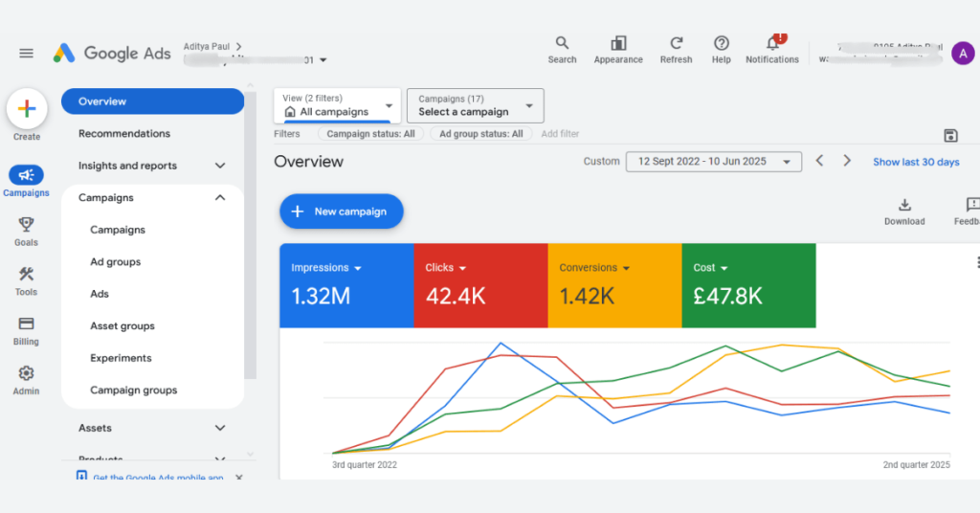Screen dimensions: 980x513
Task: Click the Overview page heading
Action: click(309, 161)
